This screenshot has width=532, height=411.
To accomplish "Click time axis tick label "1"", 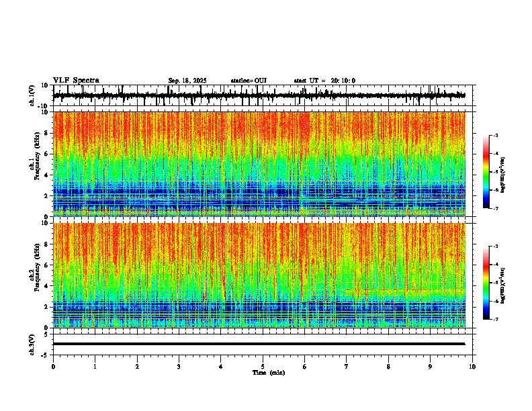I will pyautogui.click(x=95, y=367).
